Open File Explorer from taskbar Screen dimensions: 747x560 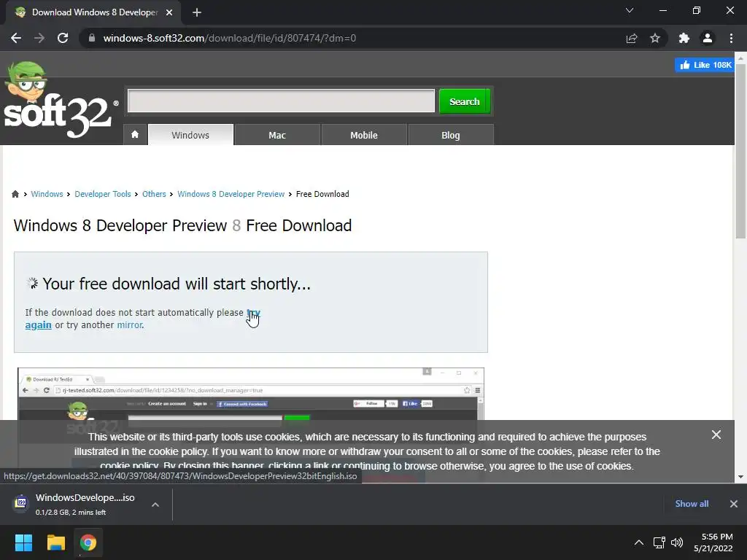[55, 542]
